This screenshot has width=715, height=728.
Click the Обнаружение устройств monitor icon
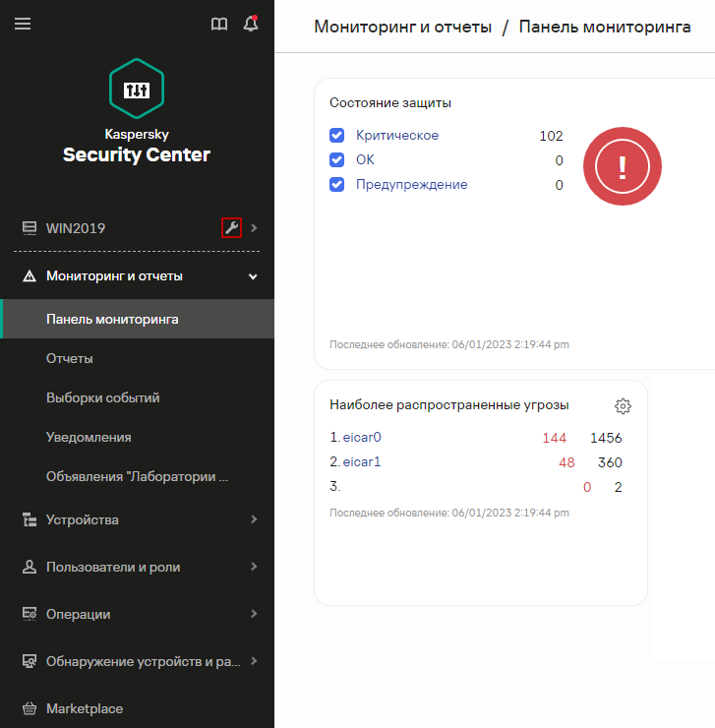(x=30, y=661)
